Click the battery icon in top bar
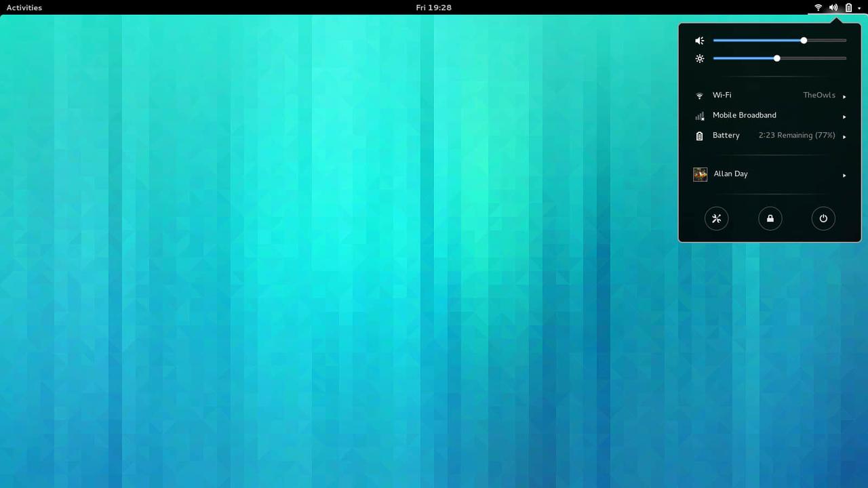 [x=848, y=7]
